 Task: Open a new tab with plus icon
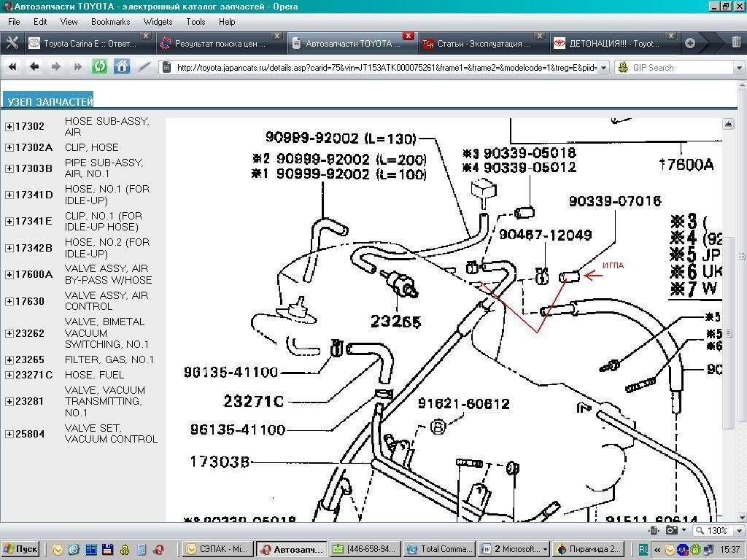click(689, 43)
